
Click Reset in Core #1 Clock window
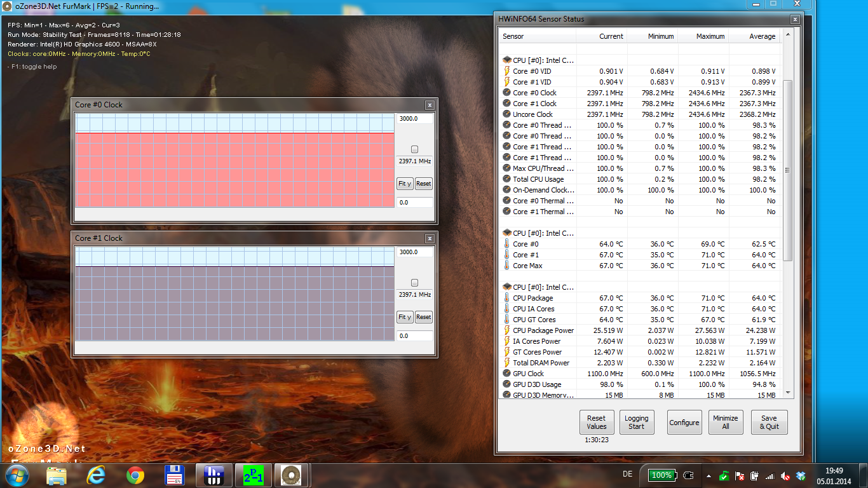coord(423,317)
